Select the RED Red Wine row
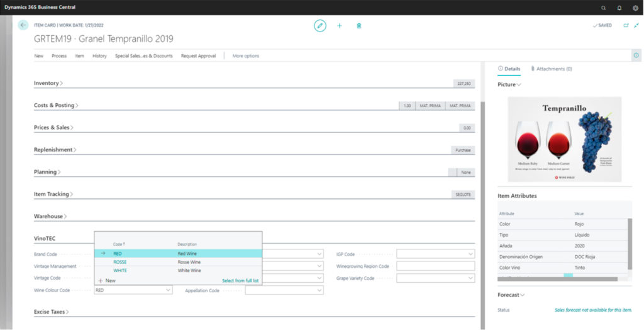Screen dimensions: 644x330 [x=178, y=253]
